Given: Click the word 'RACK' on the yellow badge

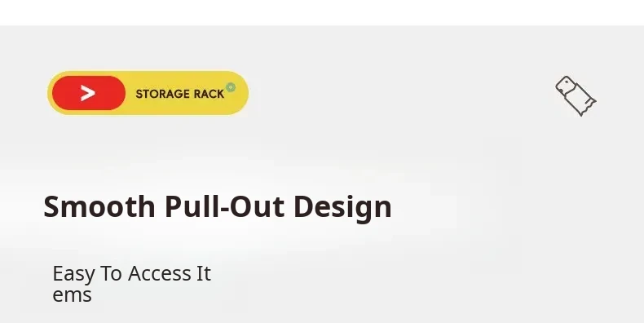Looking at the screenshot, I should click(x=209, y=94).
